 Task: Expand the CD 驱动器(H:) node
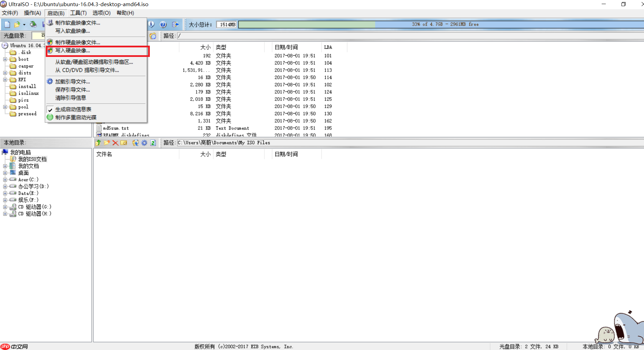tap(5, 214)
